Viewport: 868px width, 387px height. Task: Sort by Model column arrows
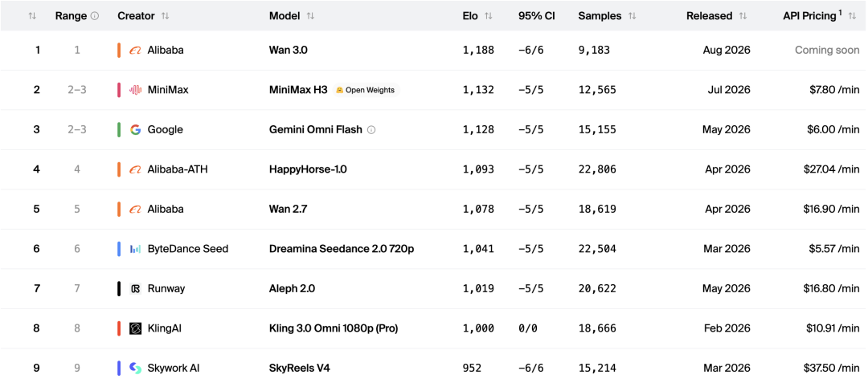pos(310,16)
